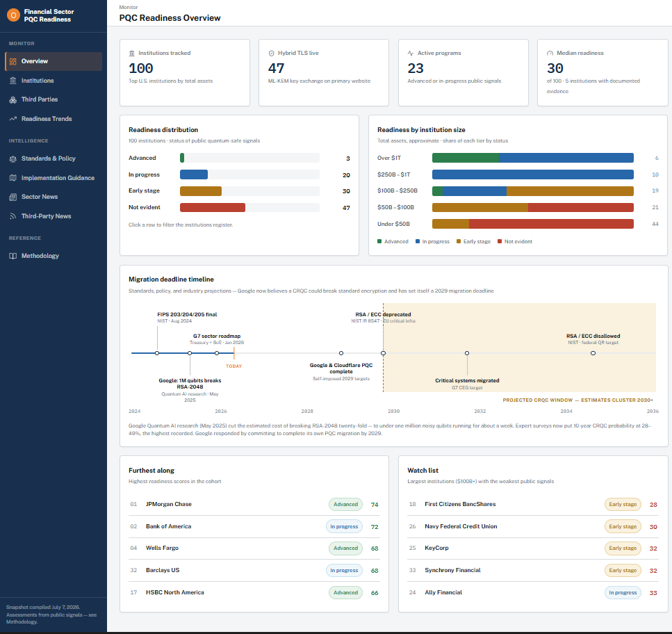This screenshot has height=634, width=672.
Task: Open Readiness Trends
Action: (54, 119)
